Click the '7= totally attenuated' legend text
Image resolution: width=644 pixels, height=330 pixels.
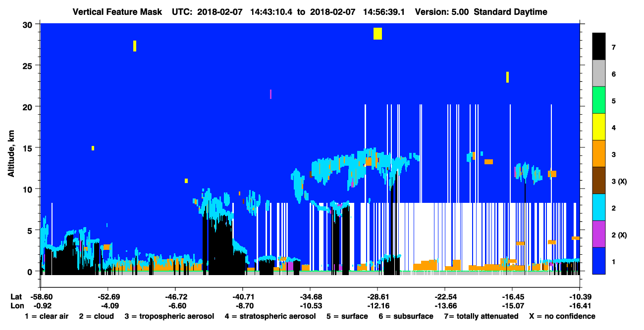click(481, 316)
